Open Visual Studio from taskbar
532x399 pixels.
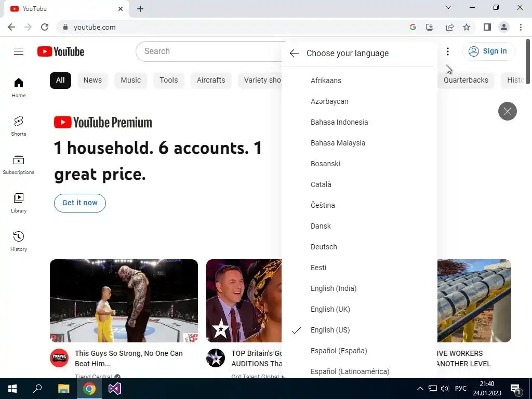click(115, 389)
